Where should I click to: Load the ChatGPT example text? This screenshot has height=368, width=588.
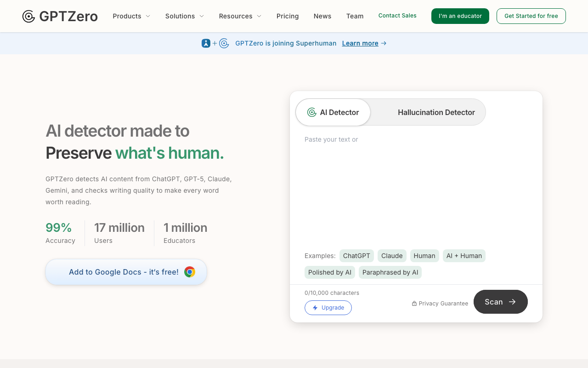[356, 256]
